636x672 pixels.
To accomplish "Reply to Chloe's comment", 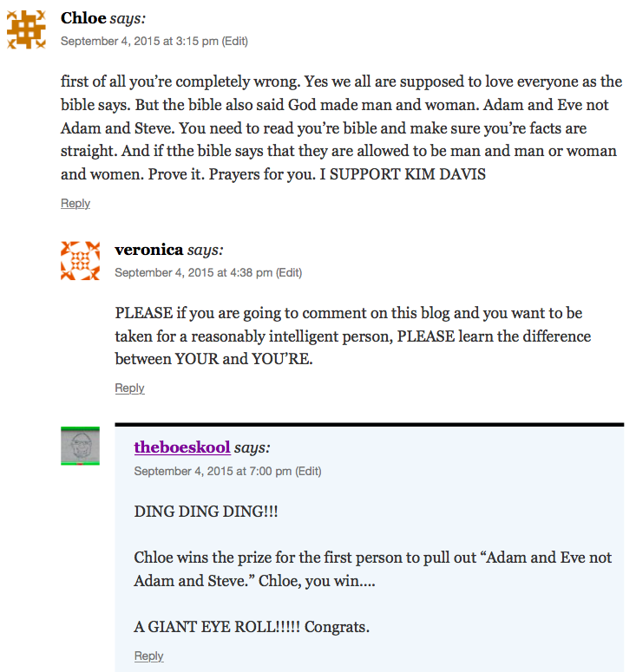I will [x=75, y=204].
